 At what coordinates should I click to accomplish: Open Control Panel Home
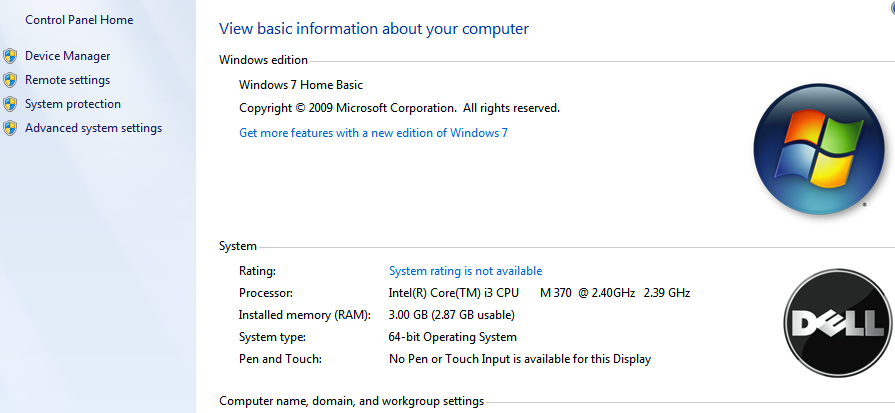pyautogui.click(x=79, y=20)
